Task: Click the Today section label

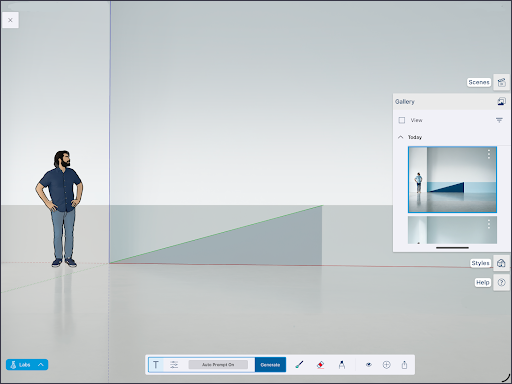Action: 415,137
